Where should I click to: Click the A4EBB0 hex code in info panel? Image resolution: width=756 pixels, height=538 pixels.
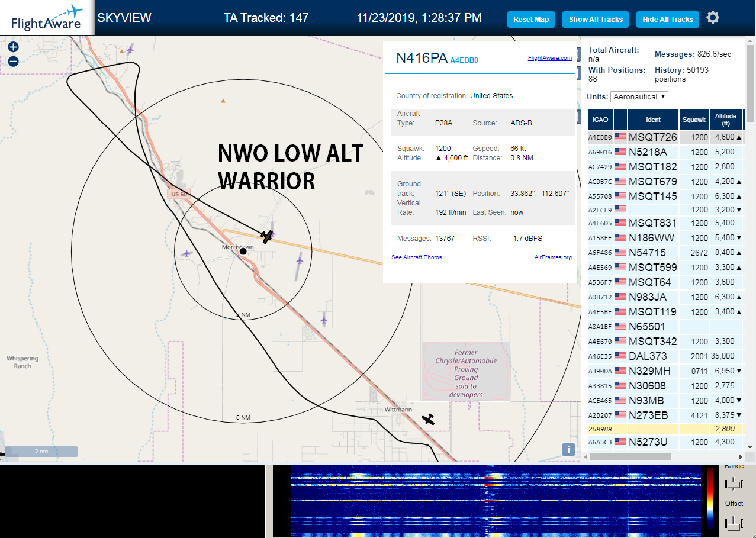[x=464, y=60]
